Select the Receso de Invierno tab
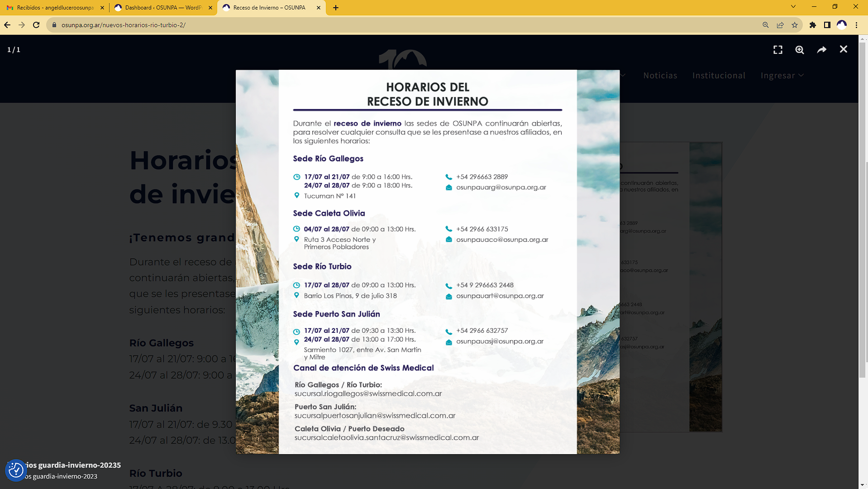The image size is (868, 489). tap(272, 8)
